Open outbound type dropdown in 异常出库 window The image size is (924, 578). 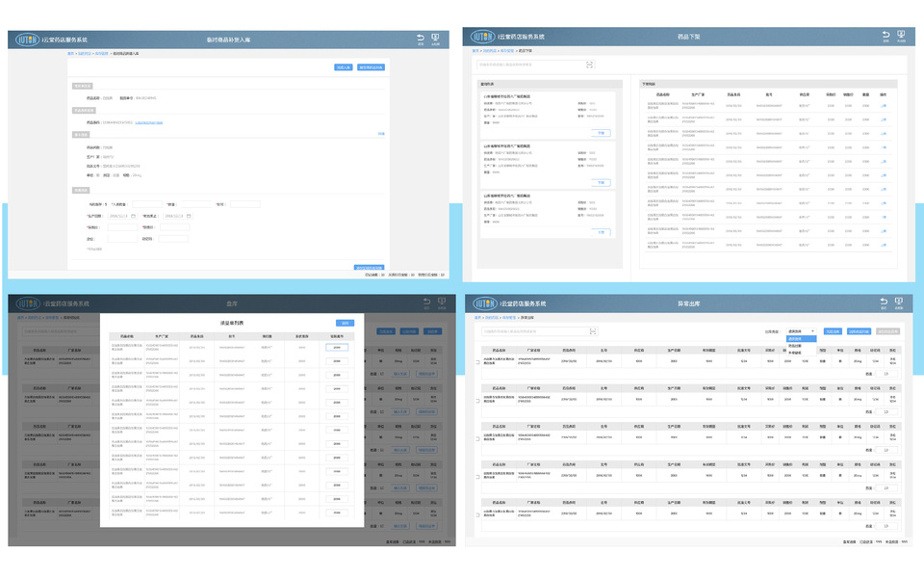tap(801, 331)
